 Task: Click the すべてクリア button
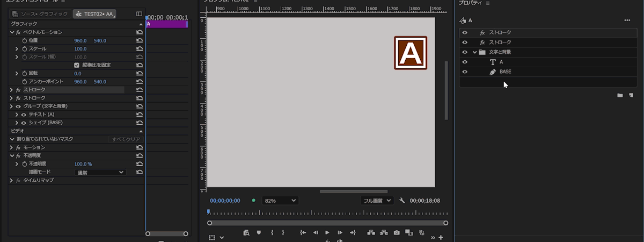(126, 139)
